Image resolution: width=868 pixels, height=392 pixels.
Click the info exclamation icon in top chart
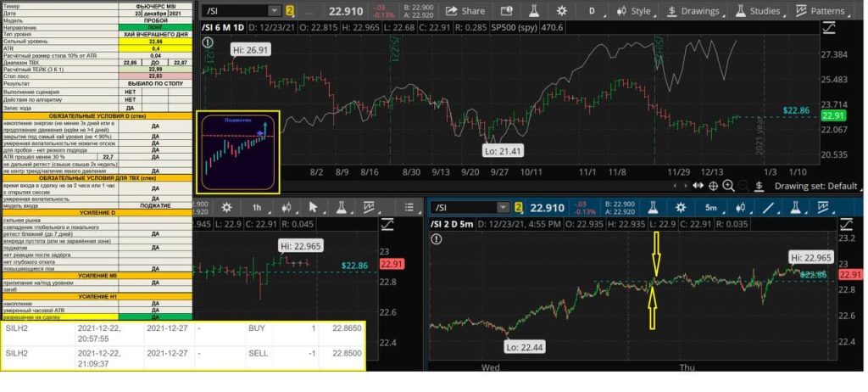pyautogui.click(x=208, y=42)
